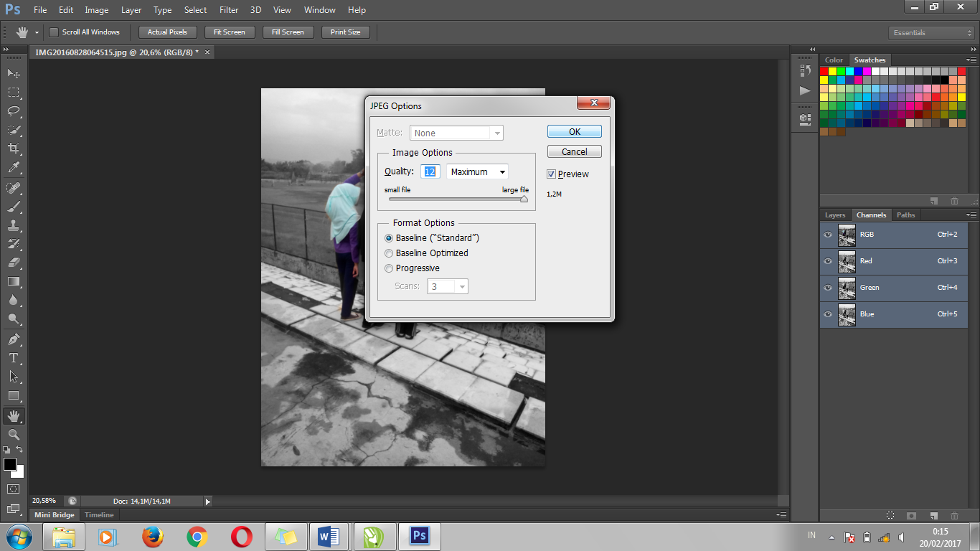980x551 pixels.
Task: Select the Horizontal Type tool
Action: (x=13, y=358)
